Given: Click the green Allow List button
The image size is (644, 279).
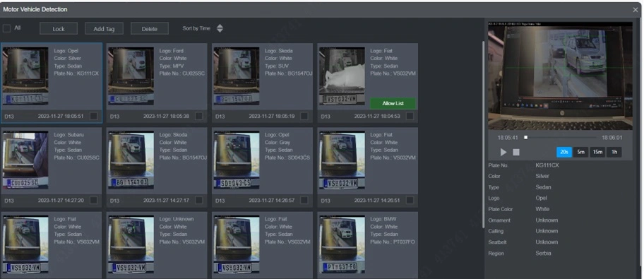Looking at the screenshot, I should click(x=393, y=103).
